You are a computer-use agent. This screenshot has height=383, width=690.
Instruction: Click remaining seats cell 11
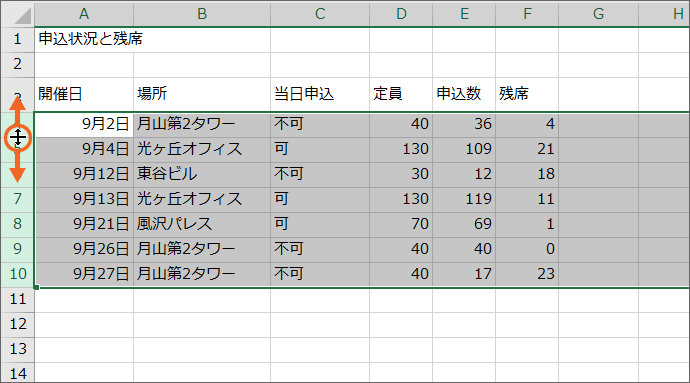coord(527,199)
